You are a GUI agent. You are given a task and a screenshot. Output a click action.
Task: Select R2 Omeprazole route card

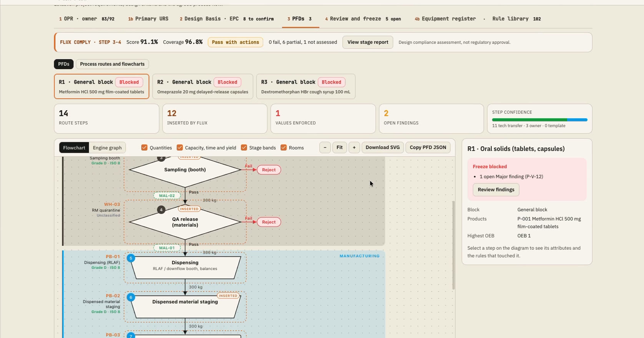tap(202, 86)
